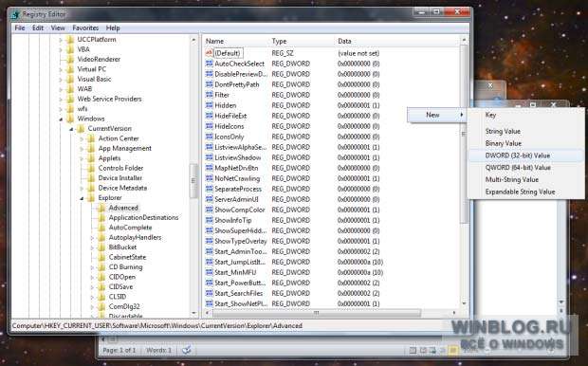
Task: Select the ShowTypeOverlay value
Action: [x=240, y=241]
